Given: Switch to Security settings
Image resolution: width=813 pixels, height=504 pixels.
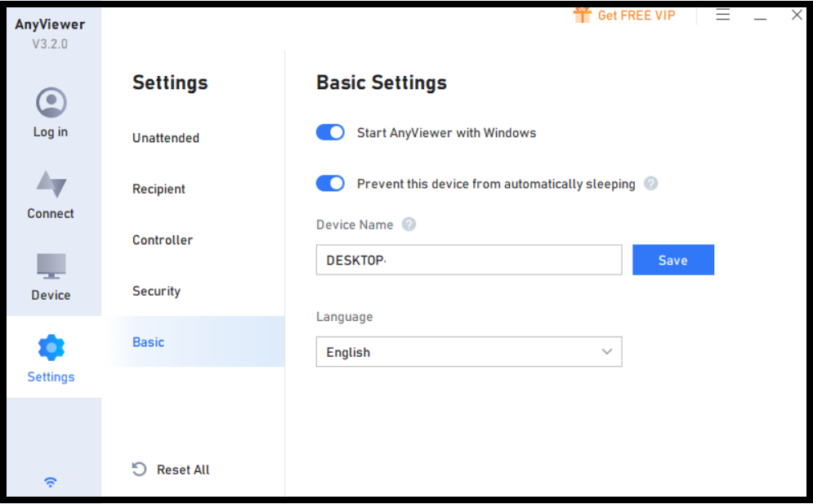Looking at the screenshot, I should tap(157, 291).
